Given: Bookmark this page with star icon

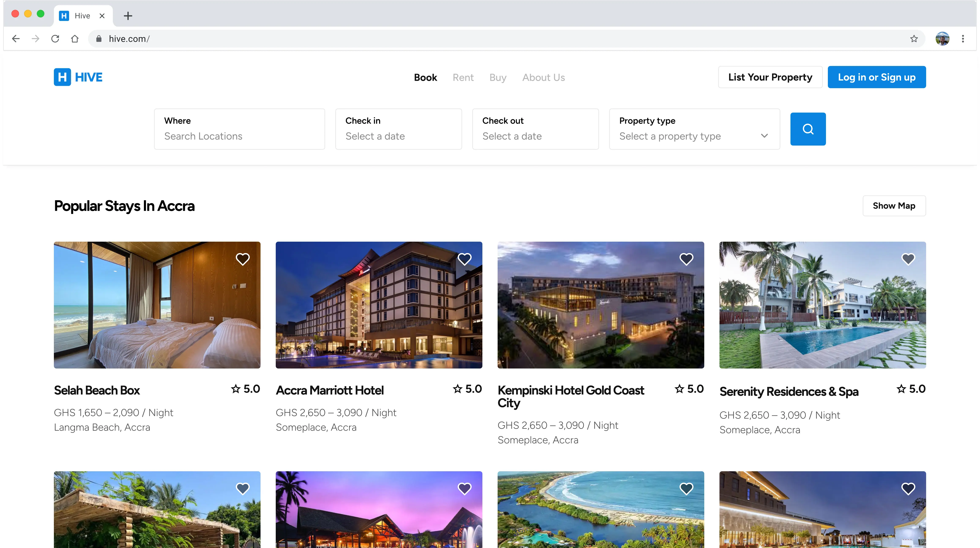Looking at the screenshot, I should coord(914,38).
